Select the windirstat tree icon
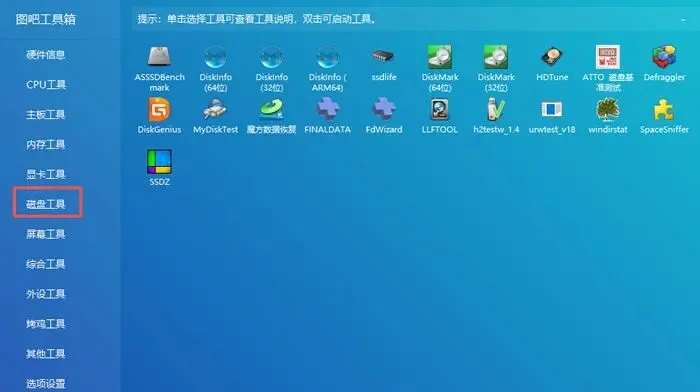The width and height of the screenshot is (700, 392). [608, 109]
